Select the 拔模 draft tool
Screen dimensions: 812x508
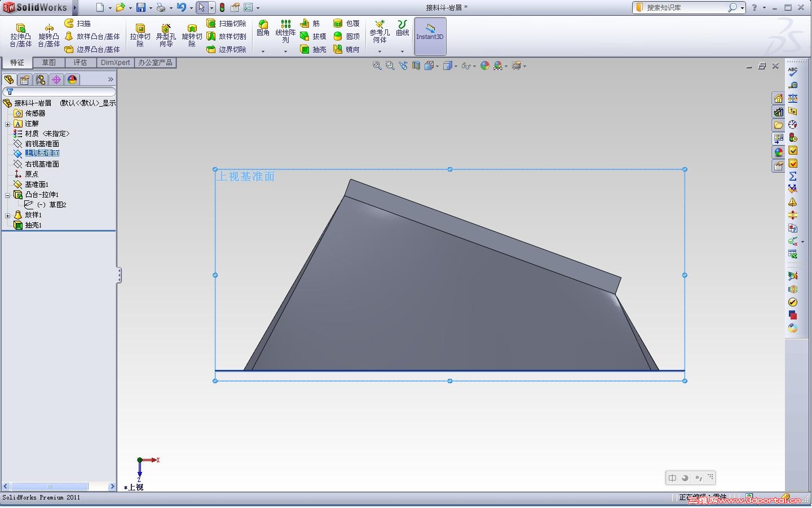pyautogui.click(x=313, y=36)
